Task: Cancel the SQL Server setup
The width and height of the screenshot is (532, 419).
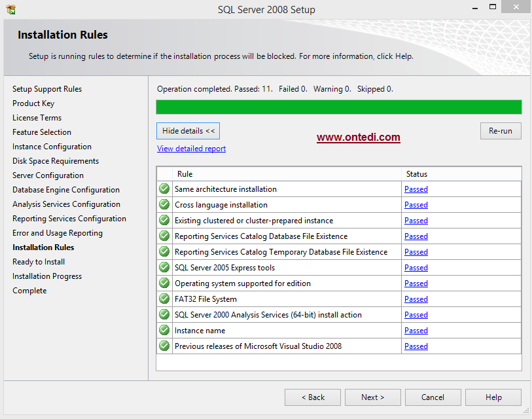Action: (433, 397)
